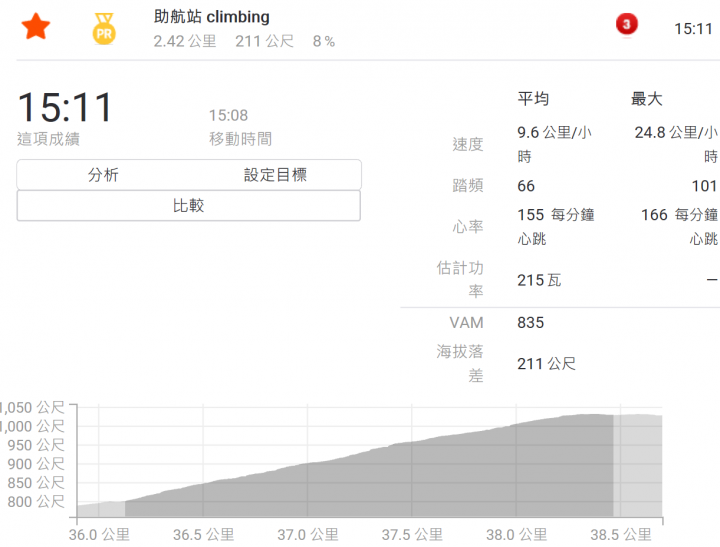The image size is (720, 547).
Task: Click the 36.0 公里 axis label
Action: coord(99,535)
